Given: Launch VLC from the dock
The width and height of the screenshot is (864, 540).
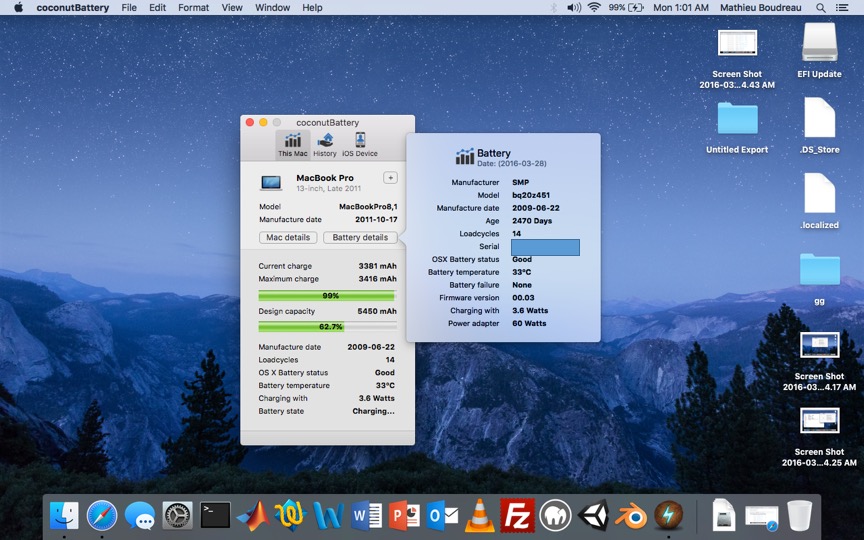Looking at the screenshot, I should coord(479,515).
